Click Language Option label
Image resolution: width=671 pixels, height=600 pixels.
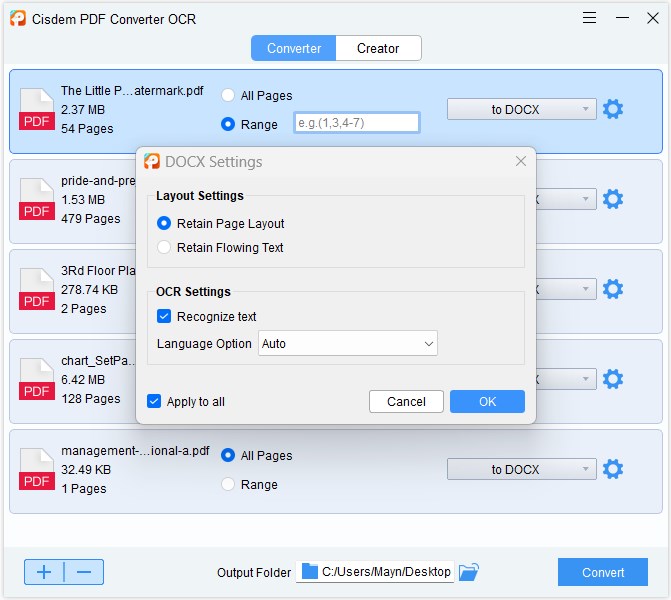204,344
